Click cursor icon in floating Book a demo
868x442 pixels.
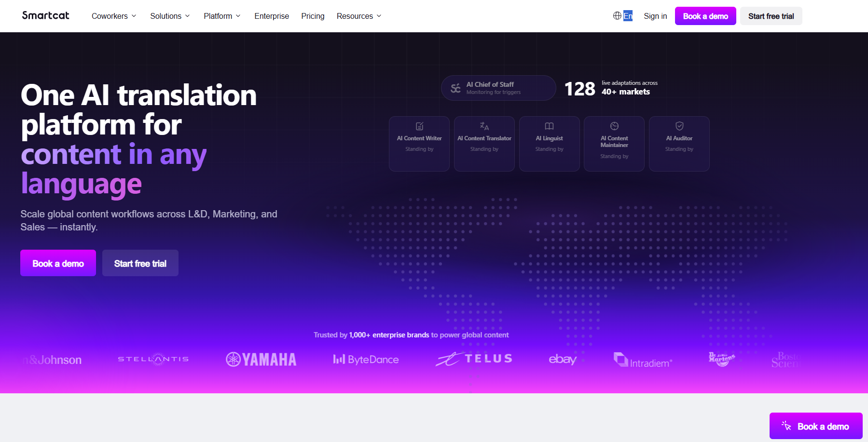tap(786, 426)
